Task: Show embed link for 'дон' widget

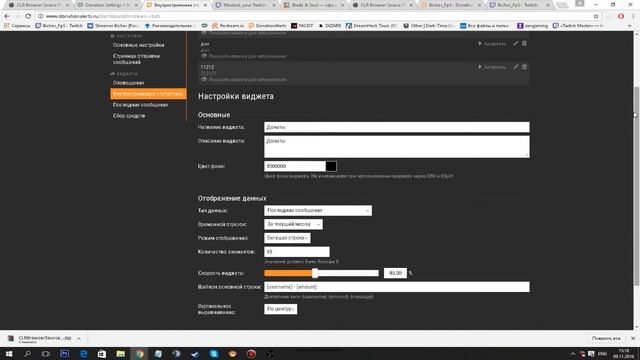Action: 244,56
